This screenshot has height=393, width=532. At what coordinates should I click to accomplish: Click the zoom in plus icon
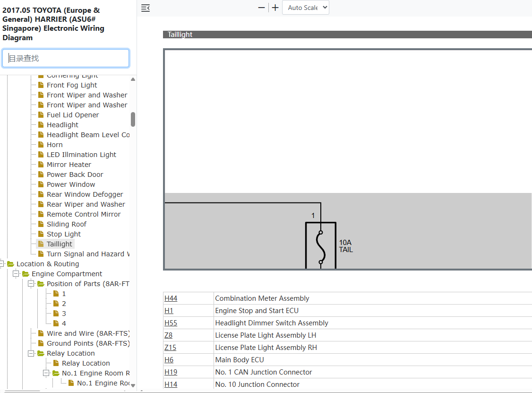(x=275, y=8)
